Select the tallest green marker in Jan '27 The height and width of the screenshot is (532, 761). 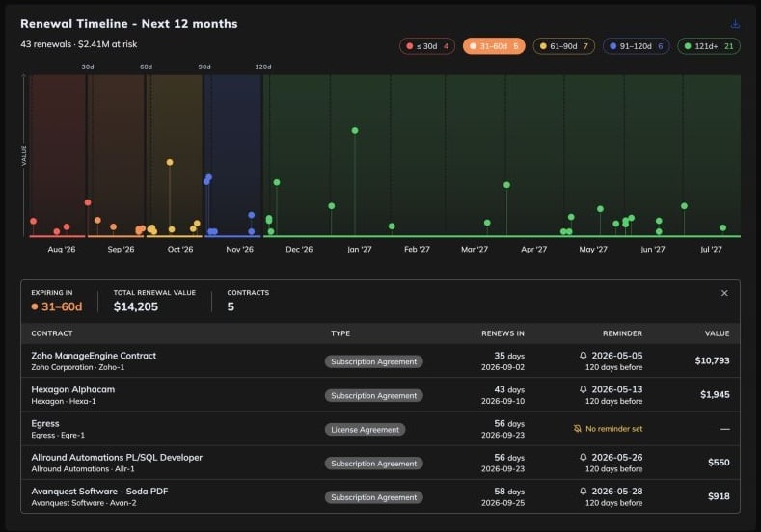coord(355,130)
